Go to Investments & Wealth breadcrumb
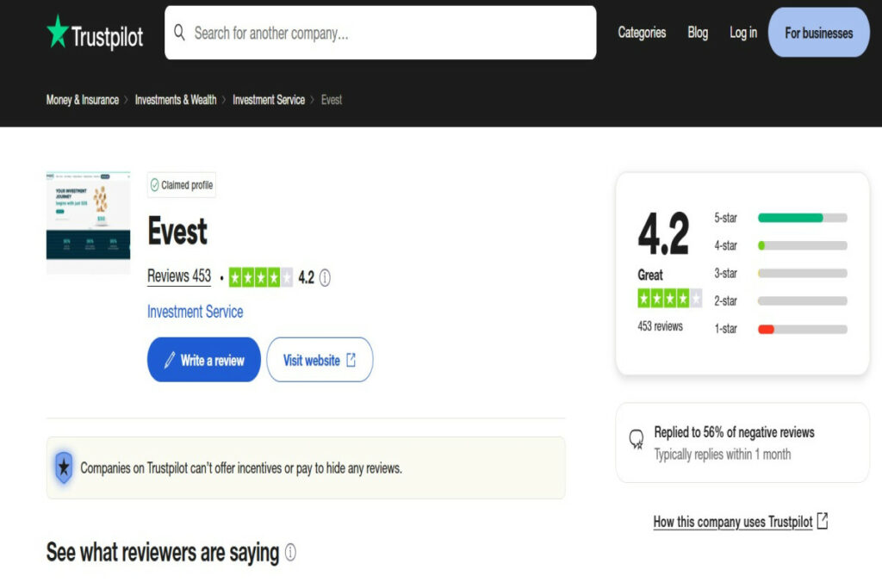 tap(176, 100)
